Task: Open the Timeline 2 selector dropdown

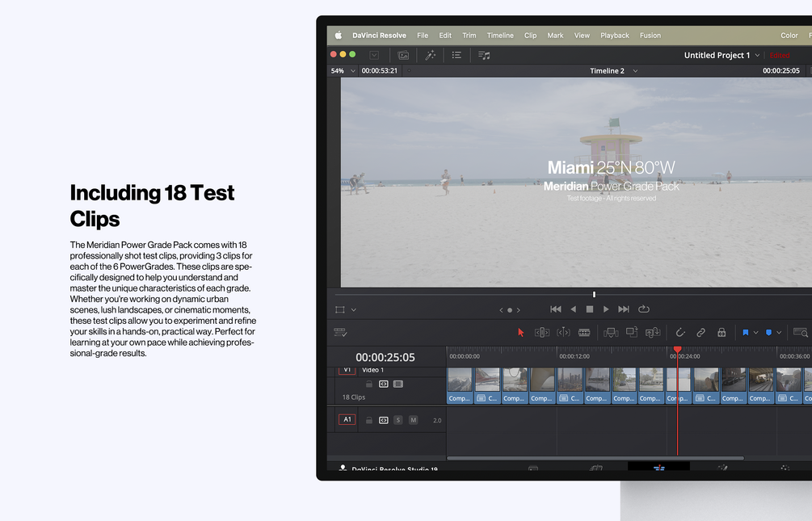Action: click(x=635, y=71)
